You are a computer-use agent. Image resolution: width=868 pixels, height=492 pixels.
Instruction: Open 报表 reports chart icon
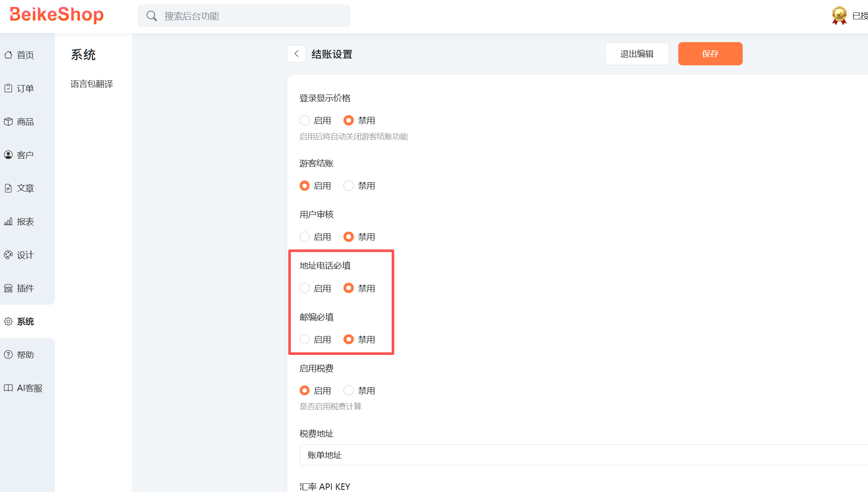[8, 222]
